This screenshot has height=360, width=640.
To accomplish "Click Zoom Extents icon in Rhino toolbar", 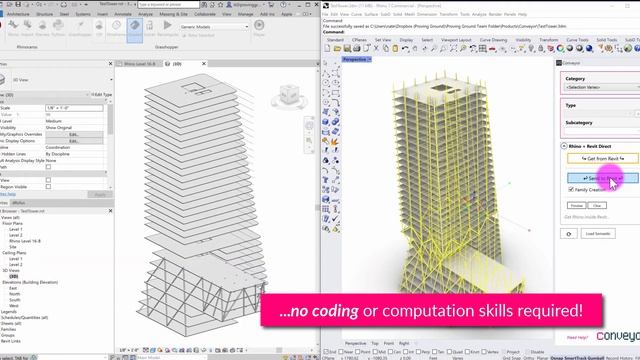I will 453,49.
